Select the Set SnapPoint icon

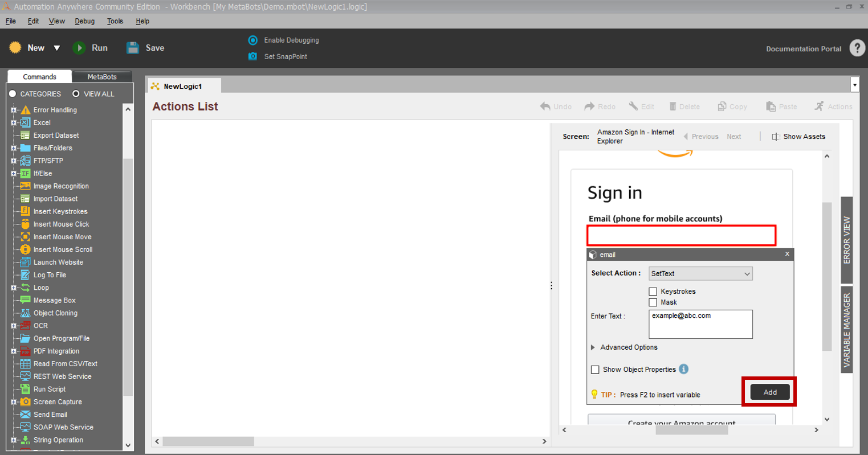252,56
